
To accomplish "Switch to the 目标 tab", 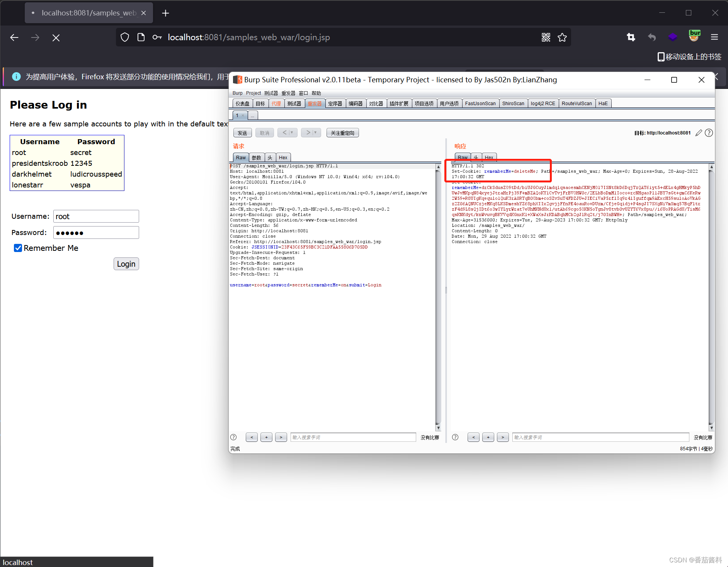I will point(260,104).
